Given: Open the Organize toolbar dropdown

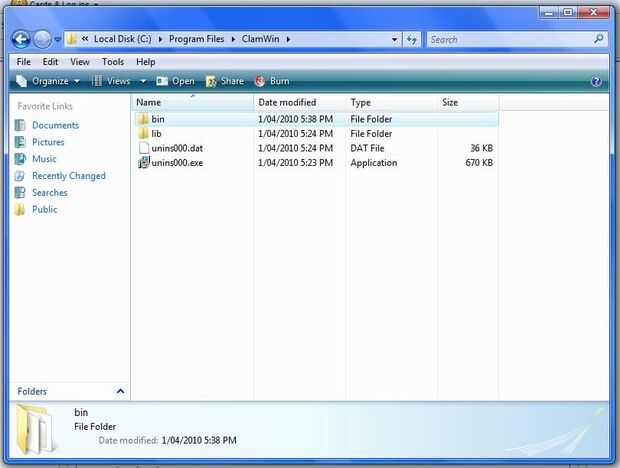Looking at the screenshot, I should (48, 81).
